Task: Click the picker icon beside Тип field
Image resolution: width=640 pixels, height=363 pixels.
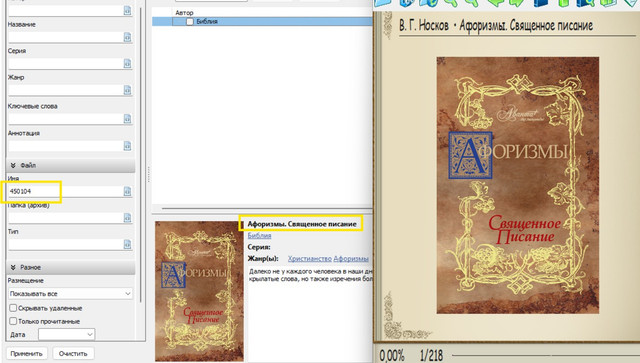Action: pos(127,244)
